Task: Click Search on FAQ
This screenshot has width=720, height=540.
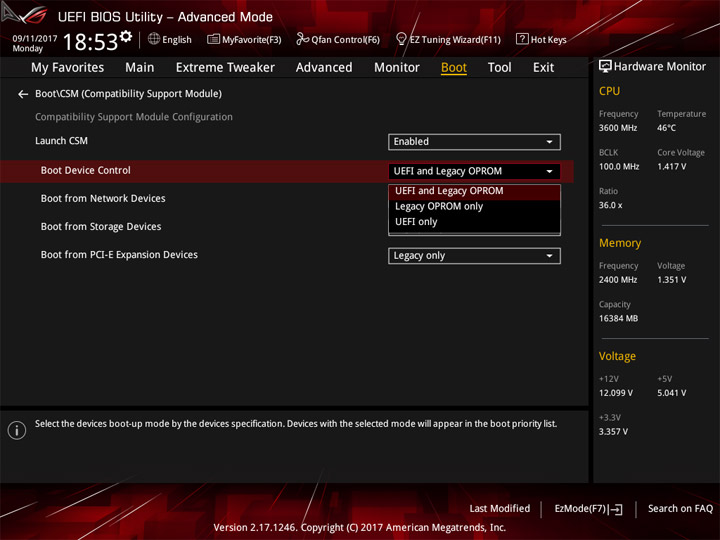Action: (x=680, y=509)
